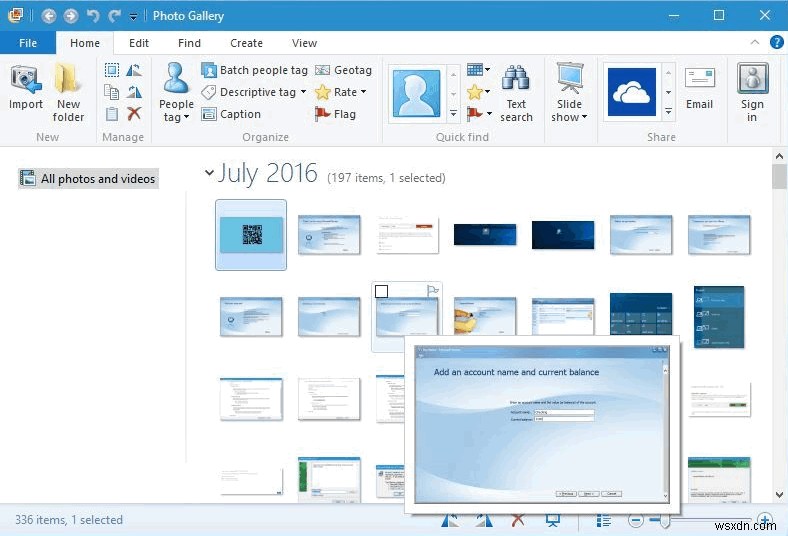Click ribbon Rotate right icon in Manage

click(x=134, y=92)
